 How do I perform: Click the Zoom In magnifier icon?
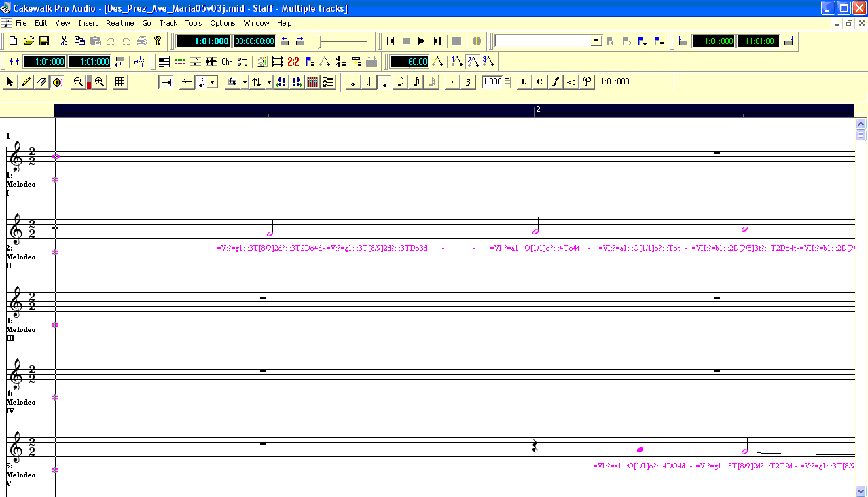pos(100,82)
